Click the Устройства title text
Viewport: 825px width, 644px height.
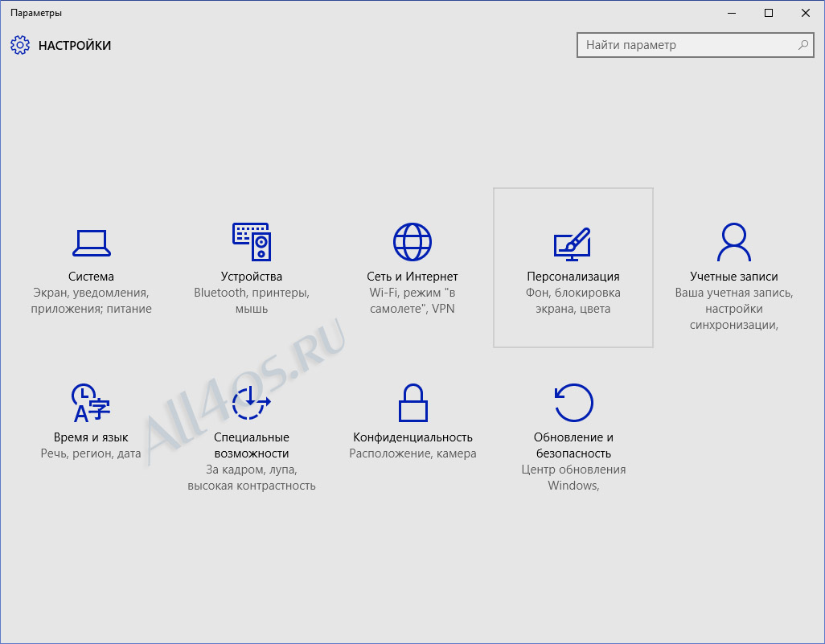click(x=252, y=277)
